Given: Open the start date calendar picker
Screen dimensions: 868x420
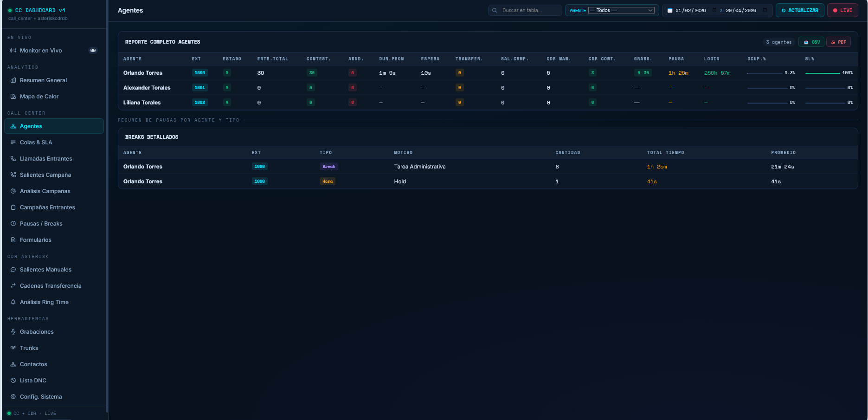Looking at the screenshot, I should pyautogui.click(x=714, y=10).
